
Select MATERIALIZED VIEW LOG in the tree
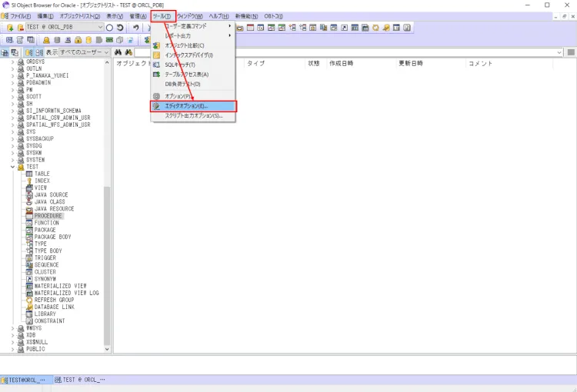(67, 293)
